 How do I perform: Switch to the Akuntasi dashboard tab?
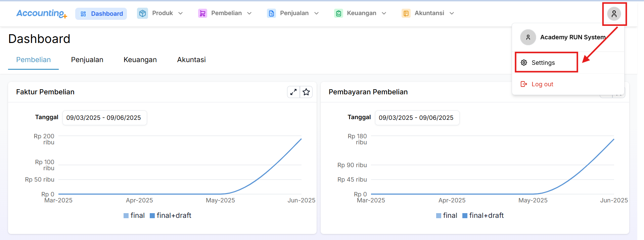click(x=191, y=60)
